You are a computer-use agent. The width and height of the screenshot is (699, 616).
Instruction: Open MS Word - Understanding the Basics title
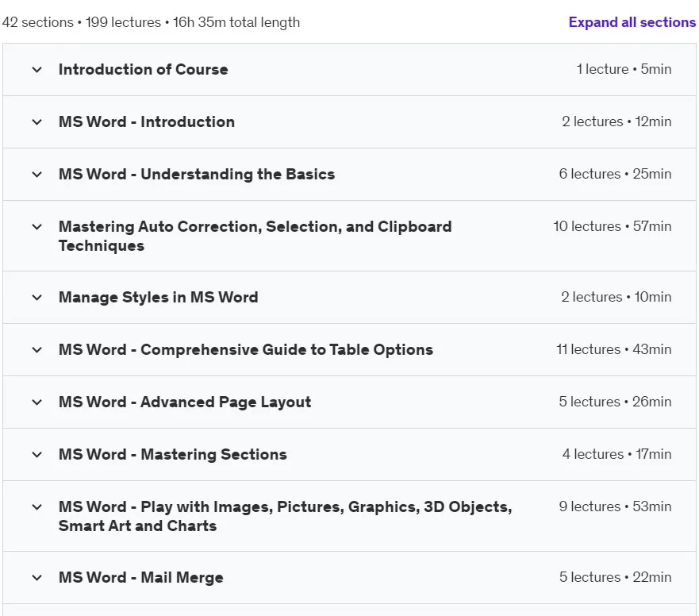point(197,175)
